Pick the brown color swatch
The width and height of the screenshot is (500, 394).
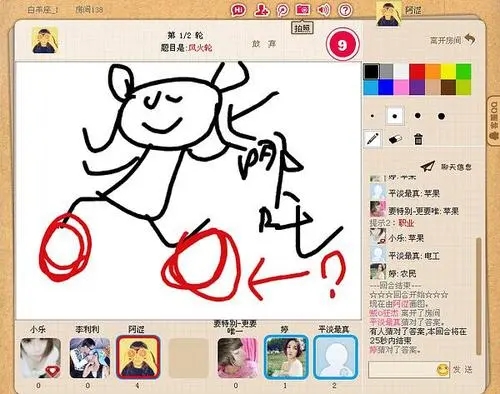coord(448,87)
